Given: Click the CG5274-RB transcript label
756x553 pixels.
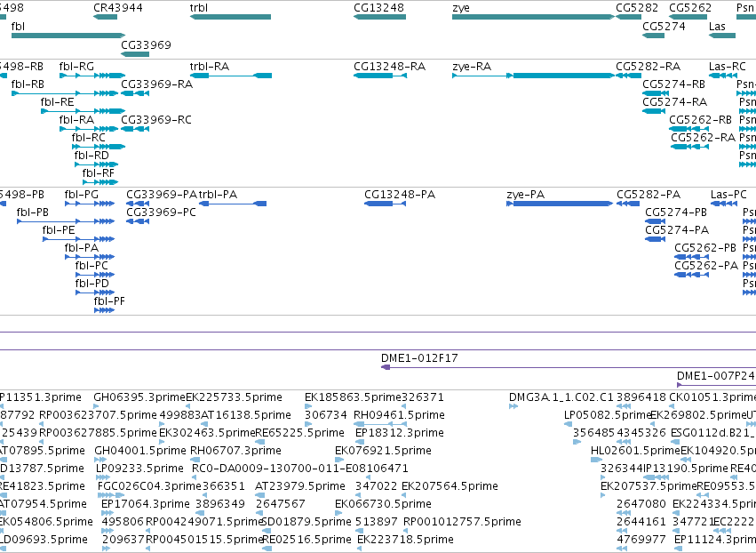Looking at the screenshot, I should tap(674, 84).
